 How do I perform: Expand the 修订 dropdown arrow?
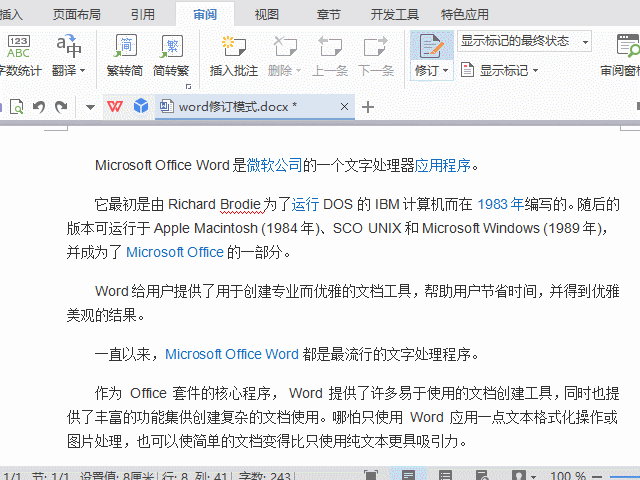point(445,71)
